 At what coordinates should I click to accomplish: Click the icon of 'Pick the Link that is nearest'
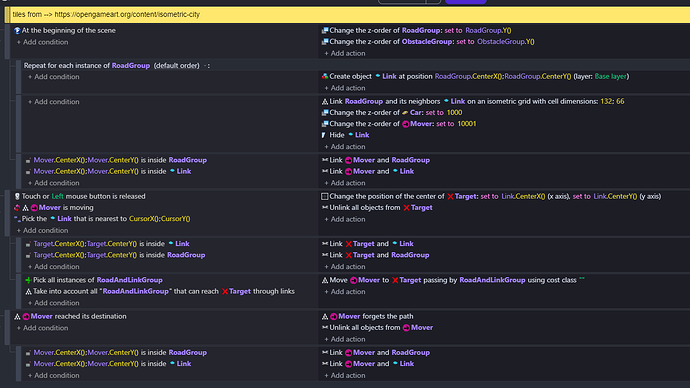point(17,219)
